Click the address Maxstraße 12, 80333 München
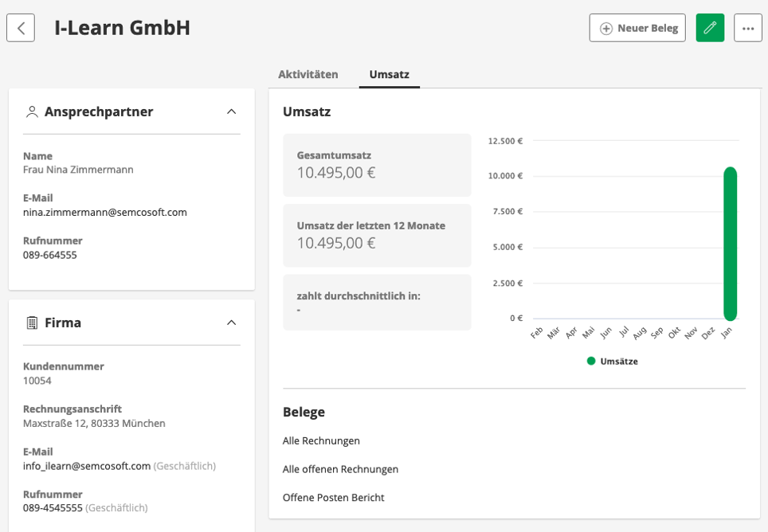768x532 pixels. [94, 424]
